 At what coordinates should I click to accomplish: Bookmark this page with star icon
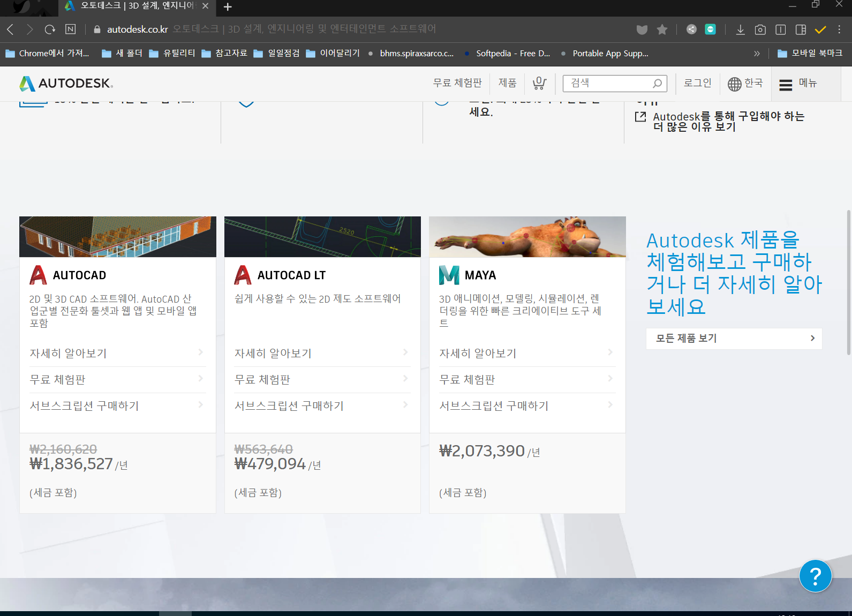[662, 29]
